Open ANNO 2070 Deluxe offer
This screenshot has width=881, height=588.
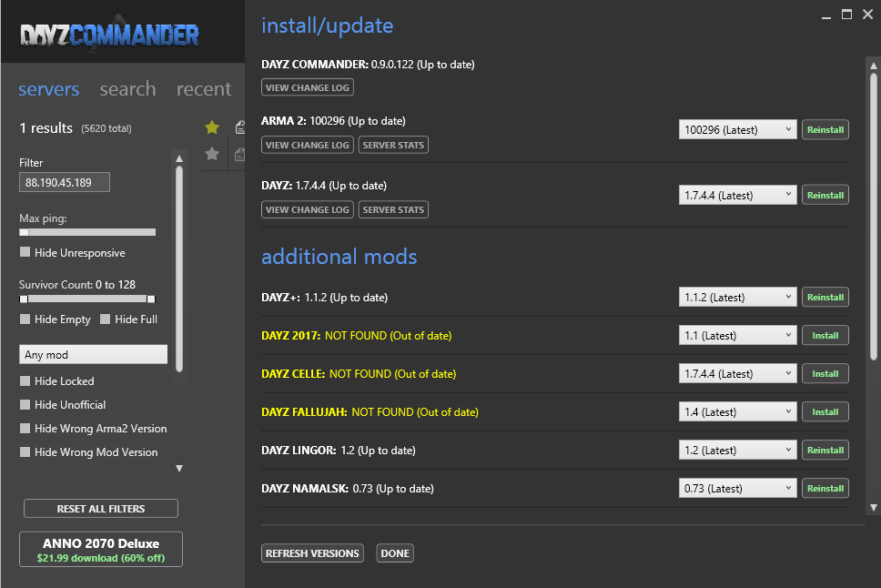101,549
